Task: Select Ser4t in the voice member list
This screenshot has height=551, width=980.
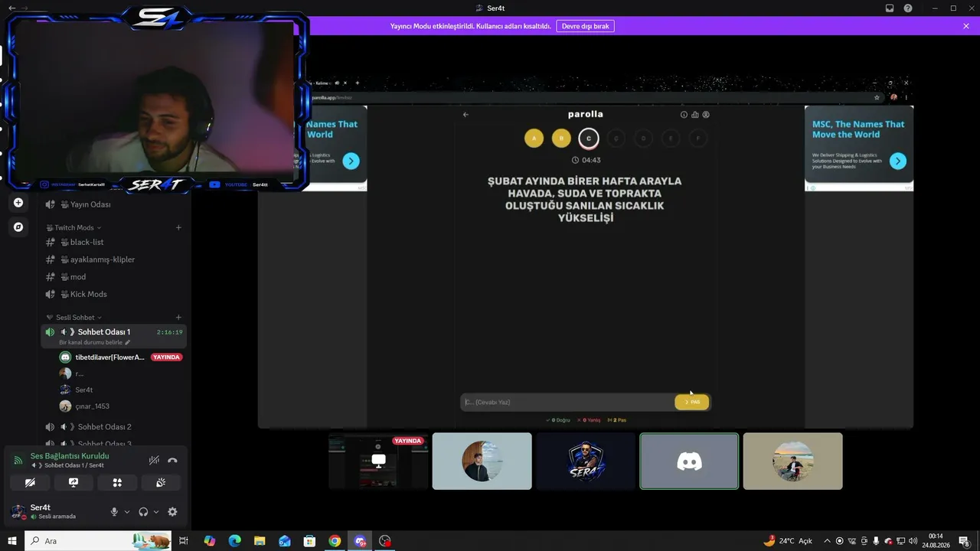Action: pos(83,390)
